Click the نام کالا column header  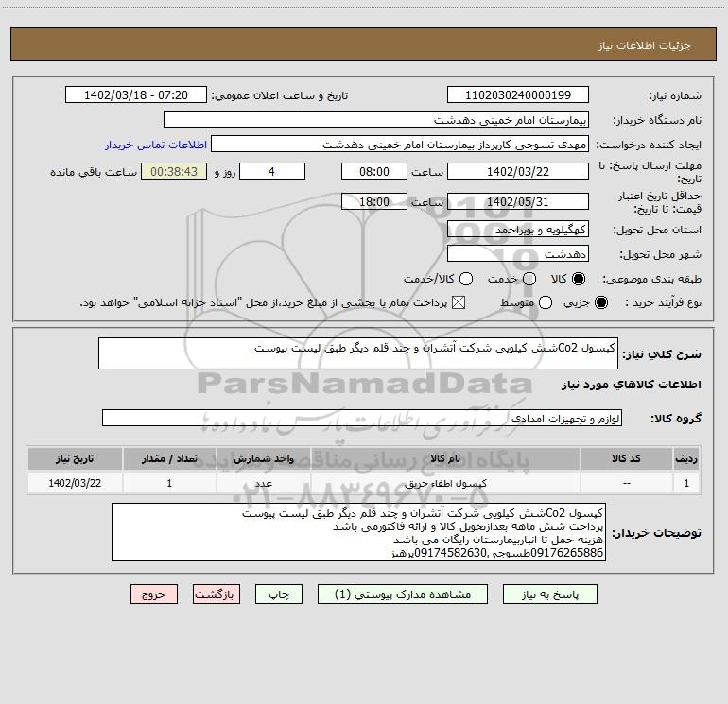pos(445,458)
